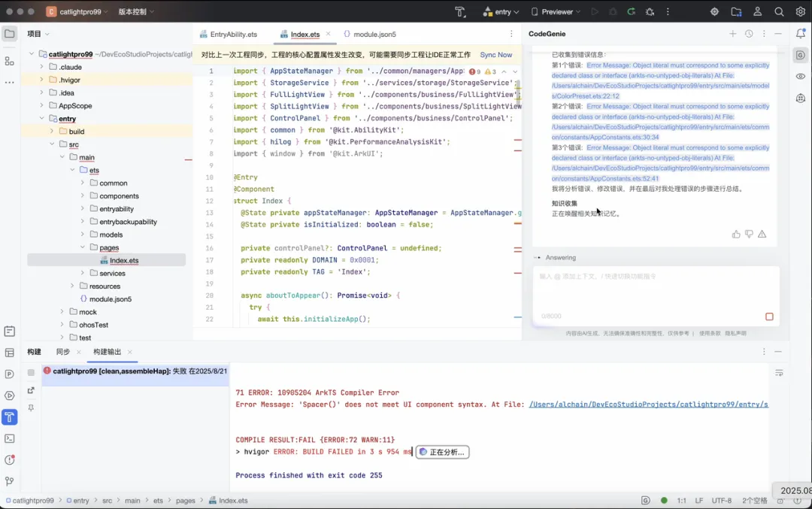The height and width of the screenshot is (509, 812).
Task: Start a new CodeGenie chat with plus icon
Action: (733, 34)
